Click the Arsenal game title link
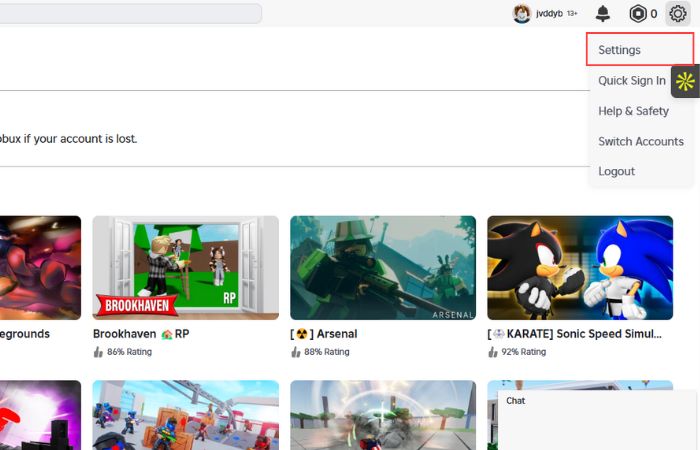Screen dimensions: 700x450 point(324,334)
